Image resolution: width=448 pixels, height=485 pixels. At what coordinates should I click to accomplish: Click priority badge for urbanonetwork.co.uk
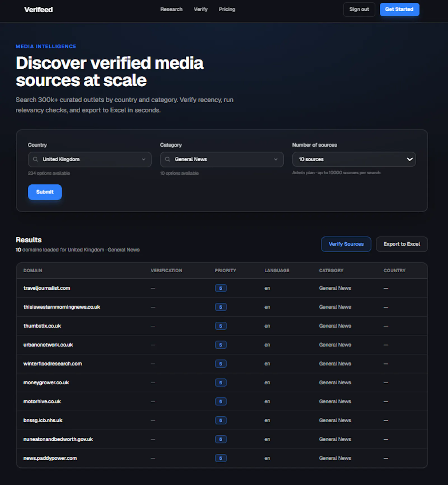coord(221,345)
